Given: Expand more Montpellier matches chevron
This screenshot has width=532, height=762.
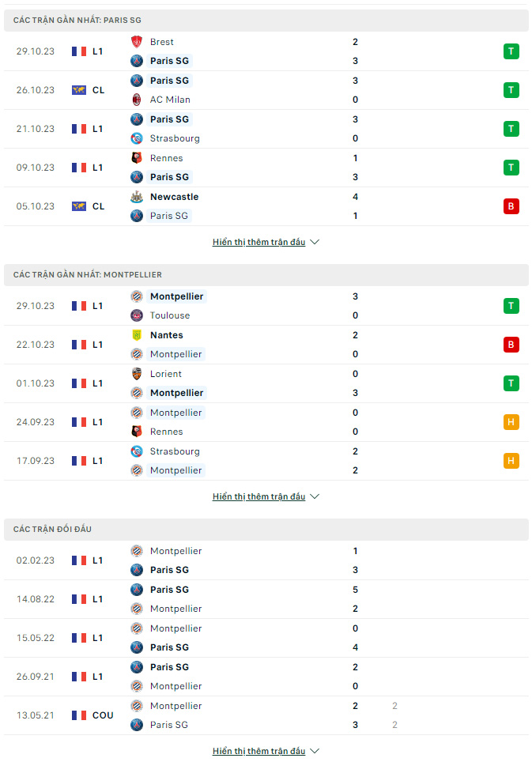Looking at the screenshot, I should [315, 496].
